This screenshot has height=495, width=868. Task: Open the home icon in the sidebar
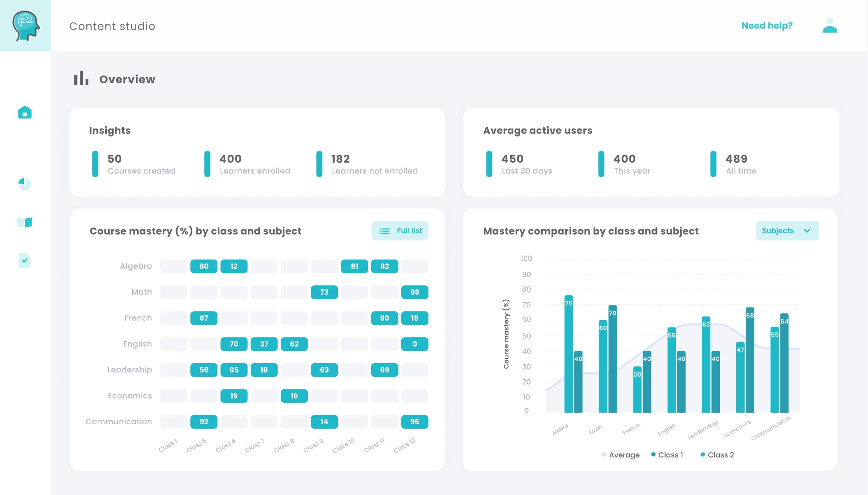click(25, 112)
